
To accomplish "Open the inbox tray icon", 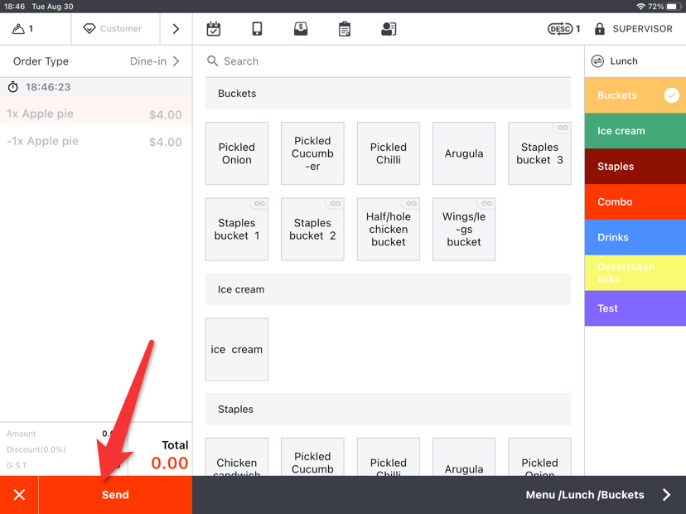I will 301,29.
